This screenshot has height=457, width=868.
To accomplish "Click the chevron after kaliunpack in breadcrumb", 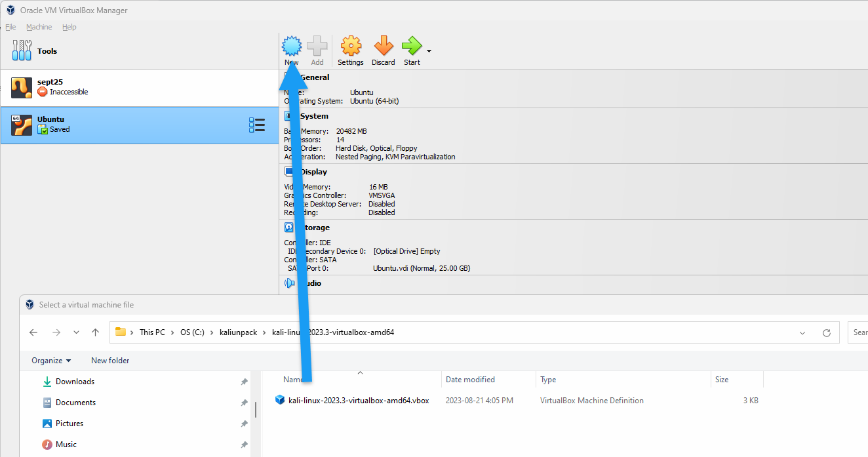I will [x=265, y=332].
